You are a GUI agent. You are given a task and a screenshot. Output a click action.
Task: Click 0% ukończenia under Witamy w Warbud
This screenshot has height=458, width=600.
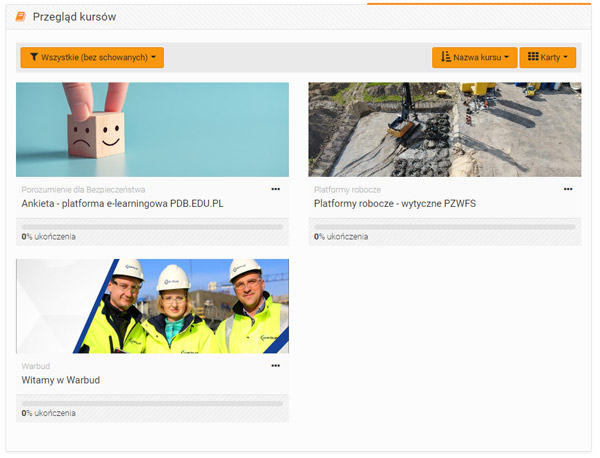49,413
